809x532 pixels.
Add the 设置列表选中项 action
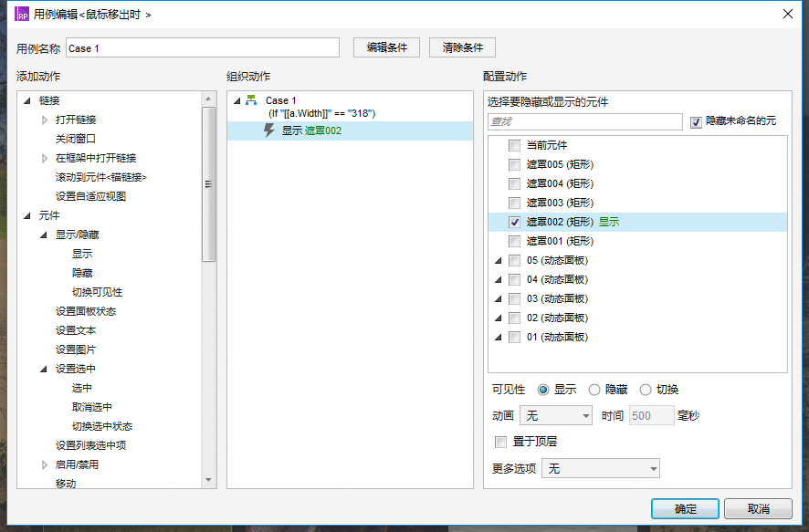click(x=90, y=445)
